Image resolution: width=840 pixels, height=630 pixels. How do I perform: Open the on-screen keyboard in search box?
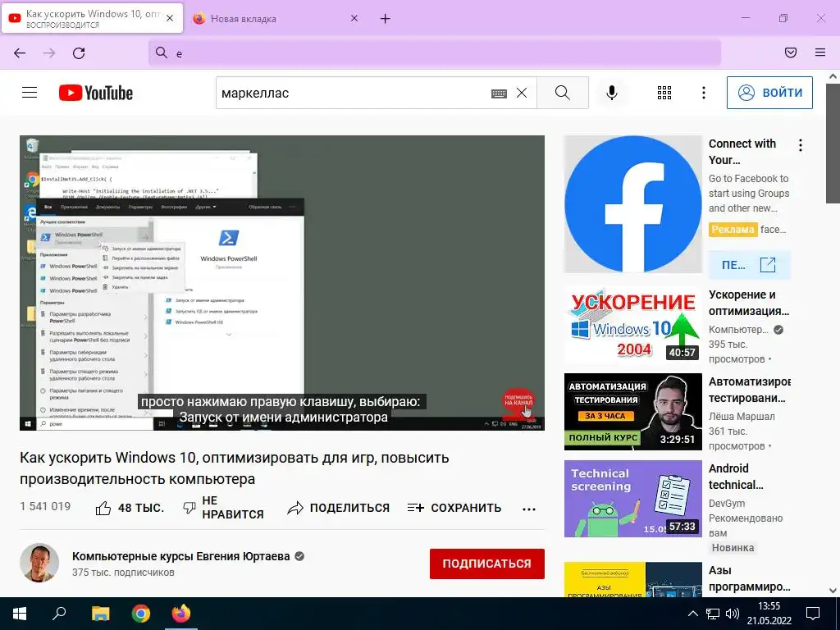click(499, 94)
